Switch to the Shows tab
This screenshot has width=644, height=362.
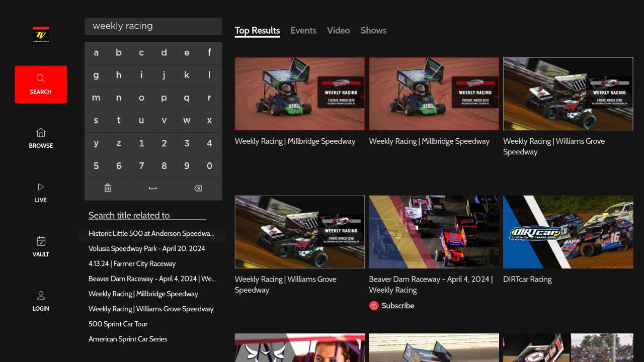[x=373, y=31]
